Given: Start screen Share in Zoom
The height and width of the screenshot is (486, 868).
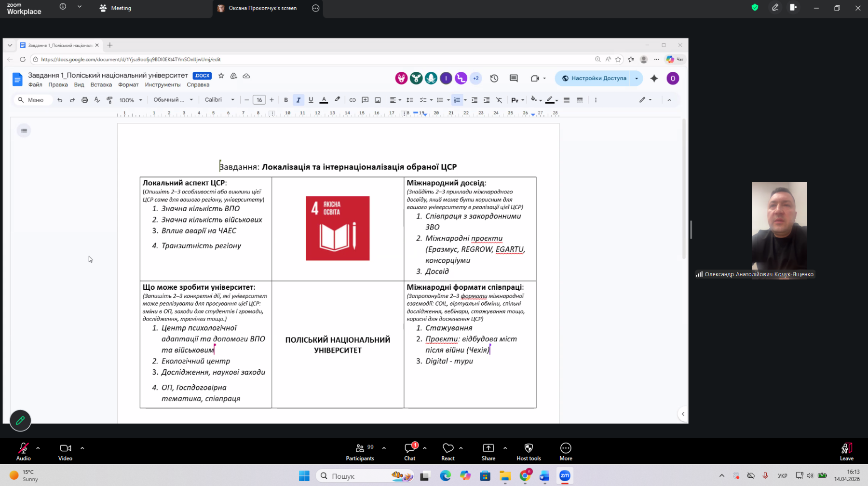Looking at the screenshot, I should pos(488,451).
